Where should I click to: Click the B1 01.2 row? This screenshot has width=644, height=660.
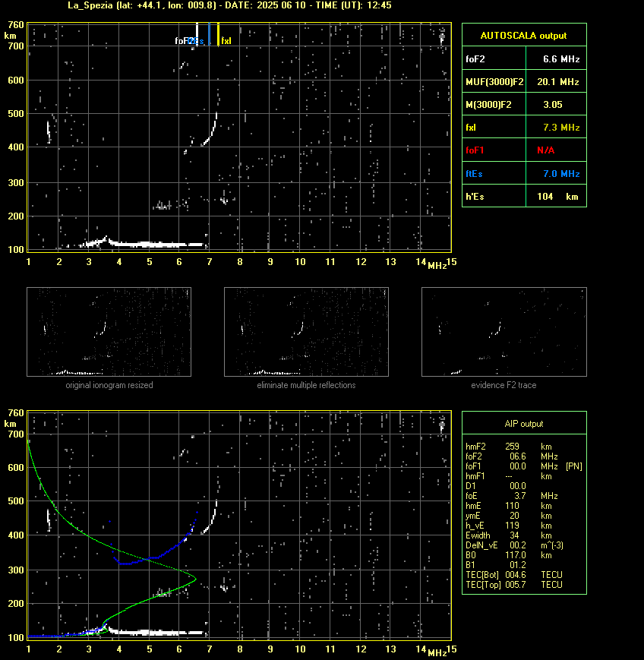pyautogui.click(x=496, y=565)
